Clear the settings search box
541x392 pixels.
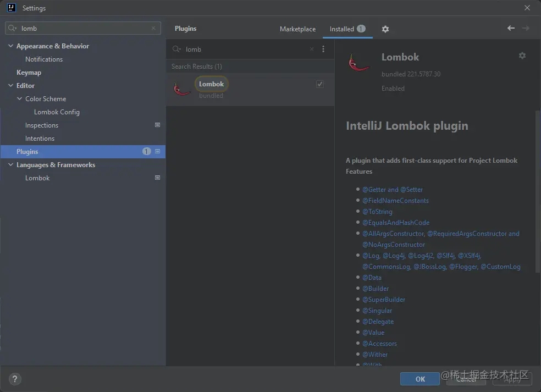pyautogui.click(x=153, y=28)
